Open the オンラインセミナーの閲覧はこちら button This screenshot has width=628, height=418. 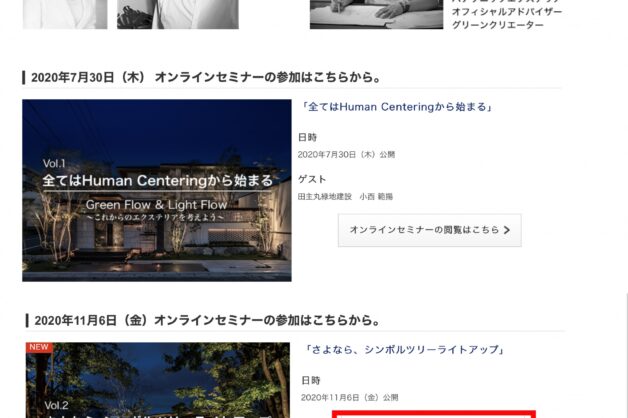429,230
